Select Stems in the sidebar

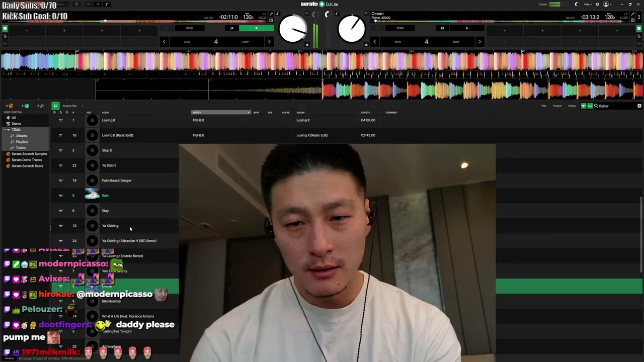17,124
